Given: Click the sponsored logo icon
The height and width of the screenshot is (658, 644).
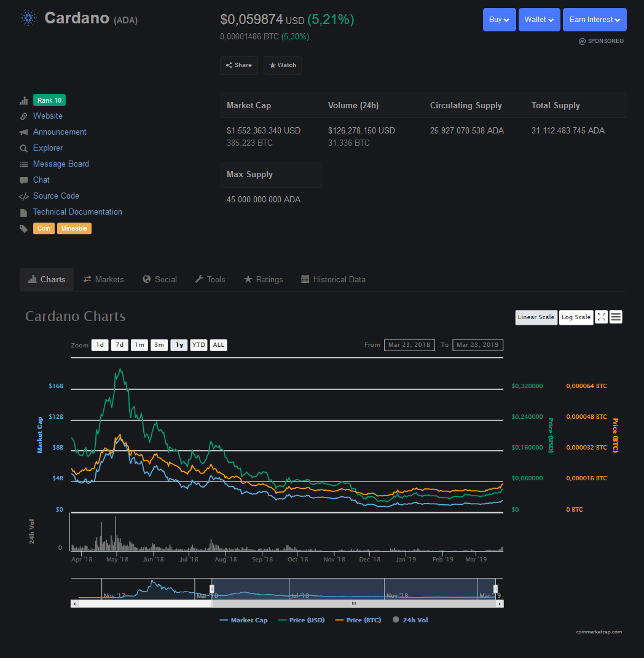Looking at the screenshot, I should tap(582, 41).
